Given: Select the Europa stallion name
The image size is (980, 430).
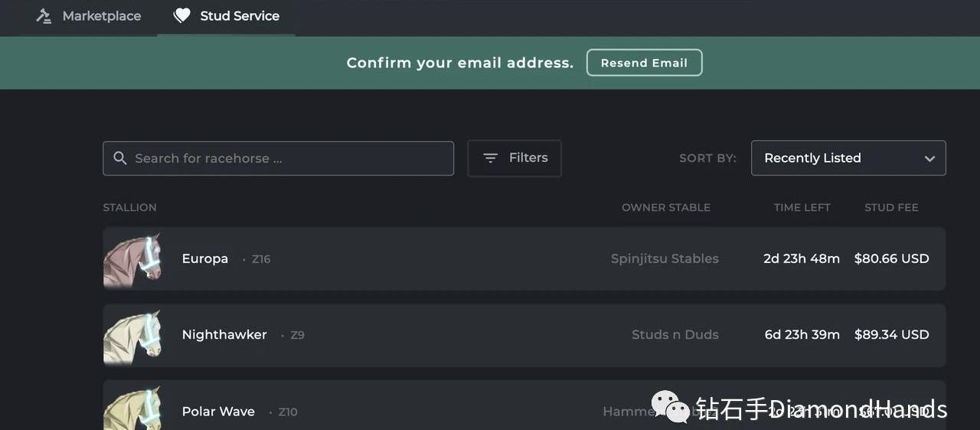Looking at the screenshot, I should [205, 259].
